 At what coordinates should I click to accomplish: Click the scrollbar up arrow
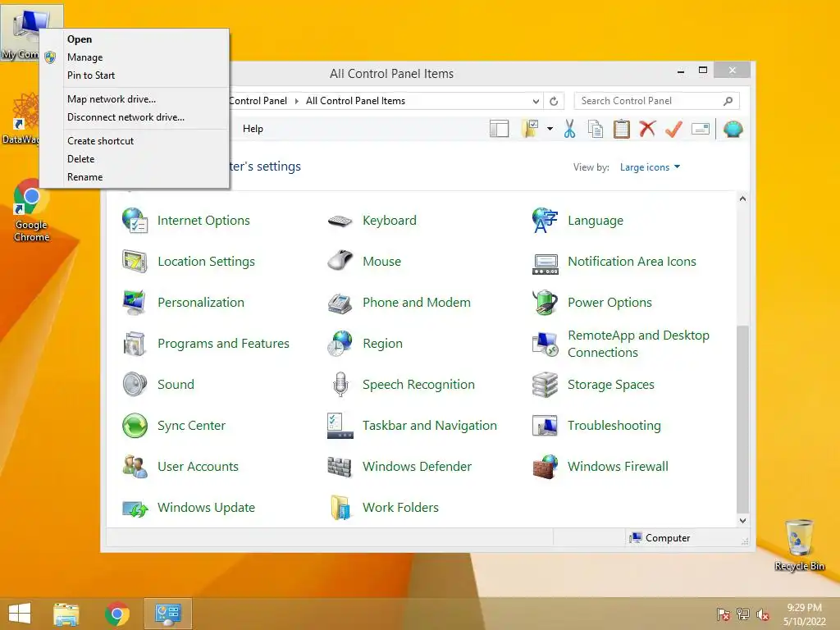[742, 199]
